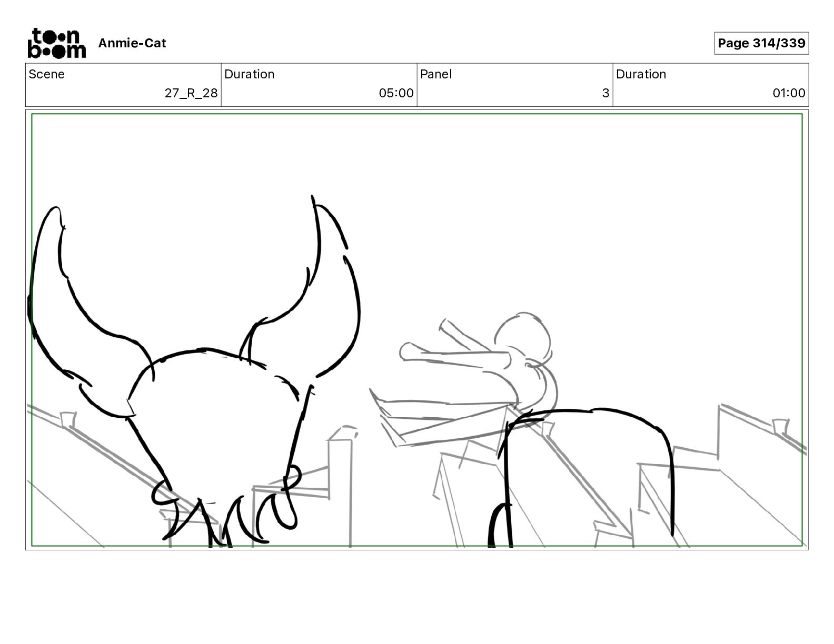Click the scene value '27_R_28'
Viewport: 834px width, 644px height.
(191, 93)
